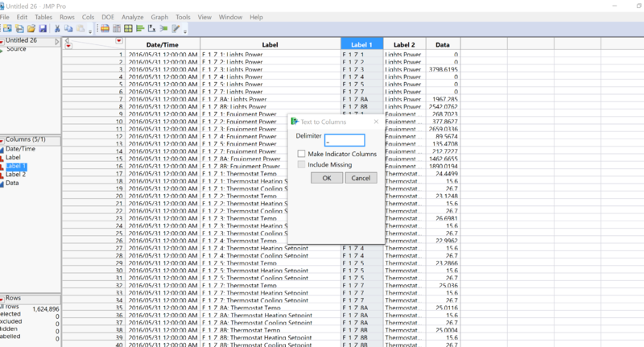This screenshot has height=347, width=644.
Task: Click the Delimiter input field
Action: (345, 140)
